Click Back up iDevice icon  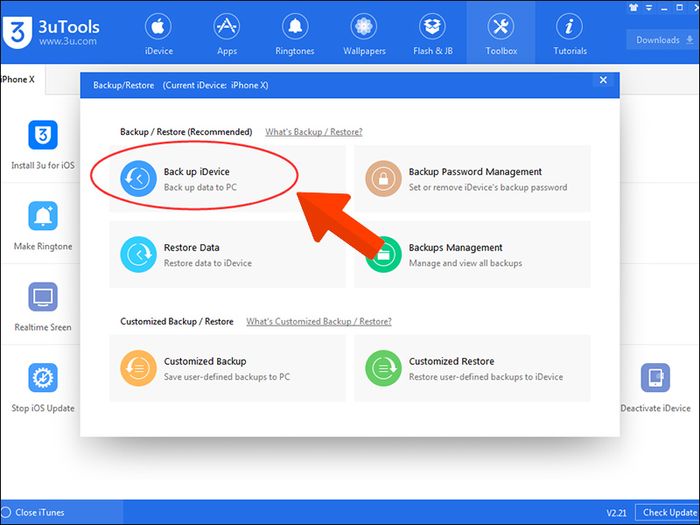138,179
